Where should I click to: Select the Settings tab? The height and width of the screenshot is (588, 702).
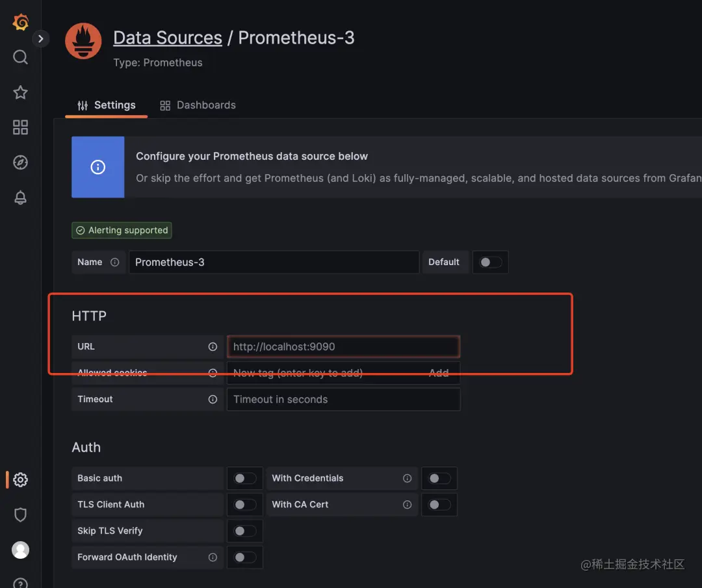coord(107,105)
